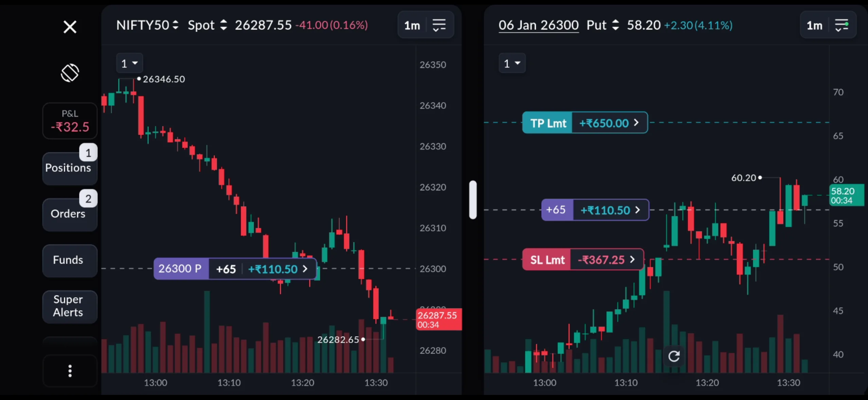Open the three-dot overflow menu
Screen dimensions: 868x400
coord(70,370)
